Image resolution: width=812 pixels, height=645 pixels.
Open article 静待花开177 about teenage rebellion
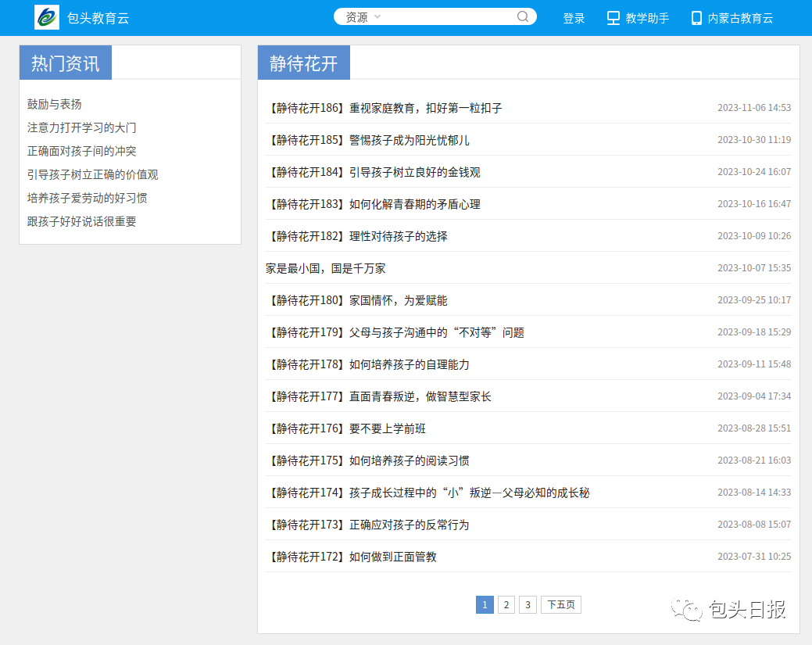coord(378,396)
